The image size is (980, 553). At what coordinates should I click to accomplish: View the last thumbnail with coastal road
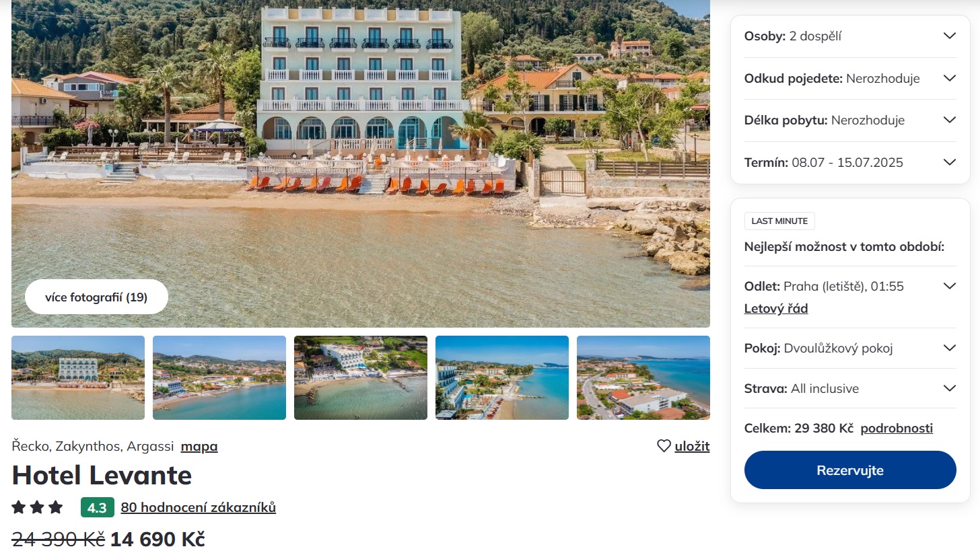pos(643,377)
